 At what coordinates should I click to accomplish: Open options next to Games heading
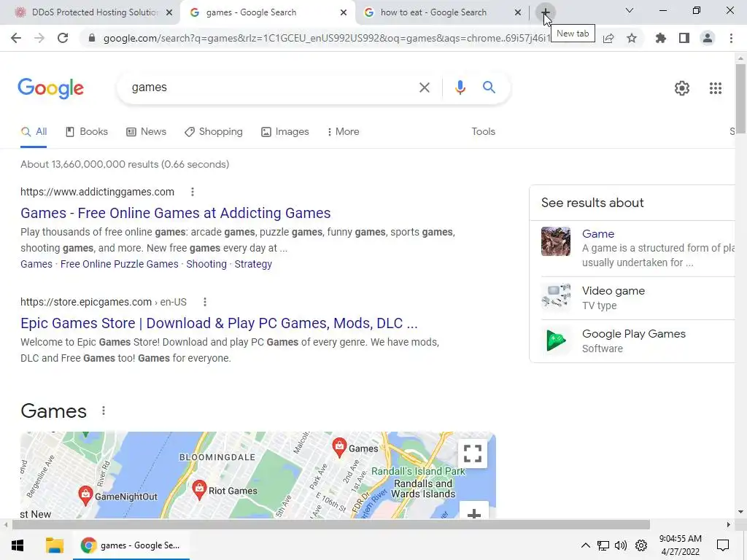[x=104, y=411]
